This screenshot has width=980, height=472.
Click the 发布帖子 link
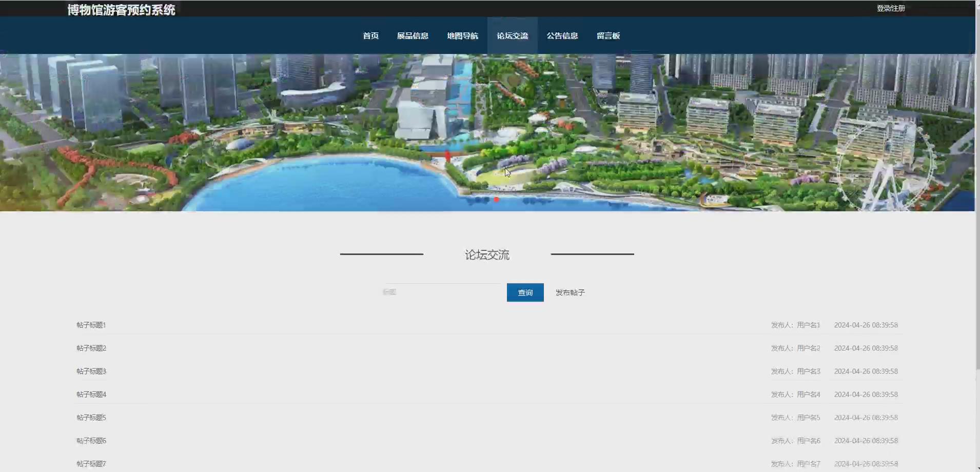coord(570,292)
